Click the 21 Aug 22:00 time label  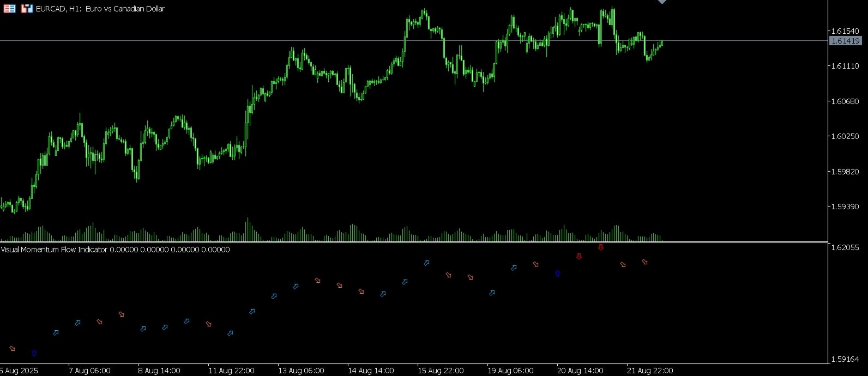[x=650, y=371]
